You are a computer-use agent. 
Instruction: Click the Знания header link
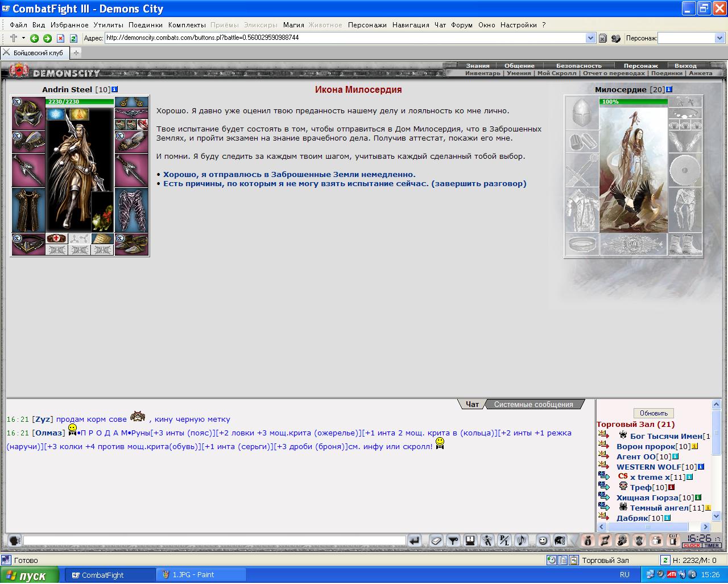click(x=478, y=65)
